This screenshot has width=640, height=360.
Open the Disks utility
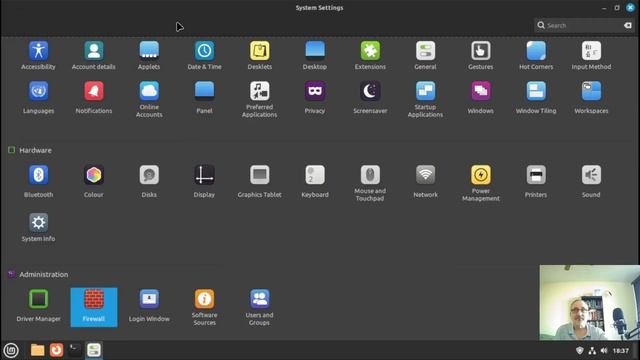click(149, 182)
